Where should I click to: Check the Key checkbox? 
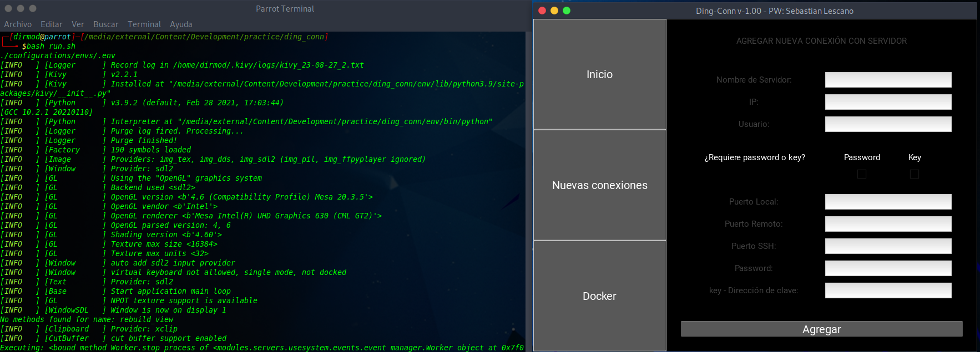pyautogui.click(x=915, y=174)
